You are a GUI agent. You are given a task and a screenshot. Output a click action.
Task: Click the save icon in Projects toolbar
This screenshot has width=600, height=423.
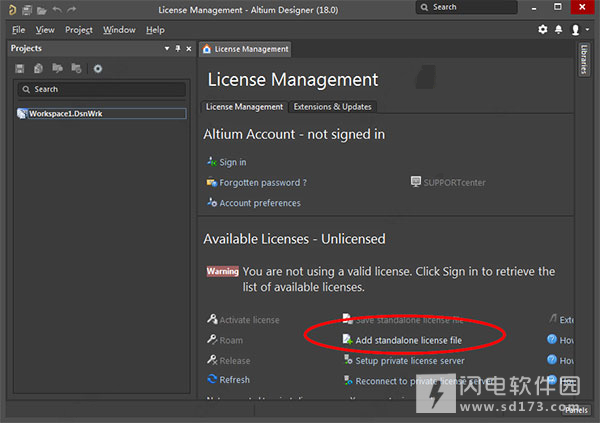point(20,69)
